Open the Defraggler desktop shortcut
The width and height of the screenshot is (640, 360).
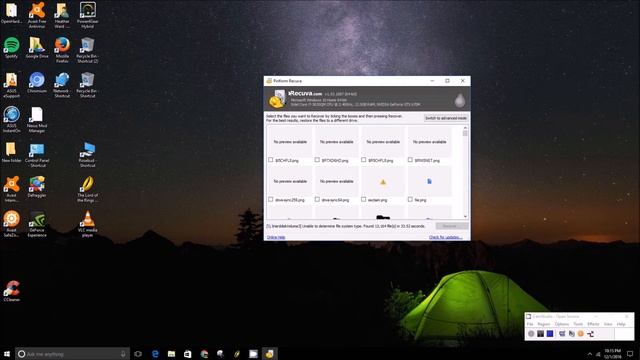click(x=37, y=187)
